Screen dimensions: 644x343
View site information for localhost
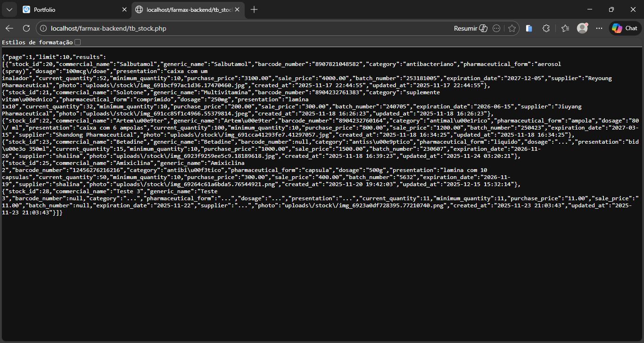point(43,28)
